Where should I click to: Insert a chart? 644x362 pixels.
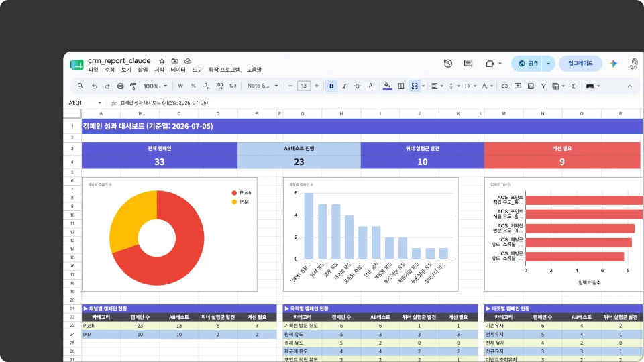[x=531, y=86]
